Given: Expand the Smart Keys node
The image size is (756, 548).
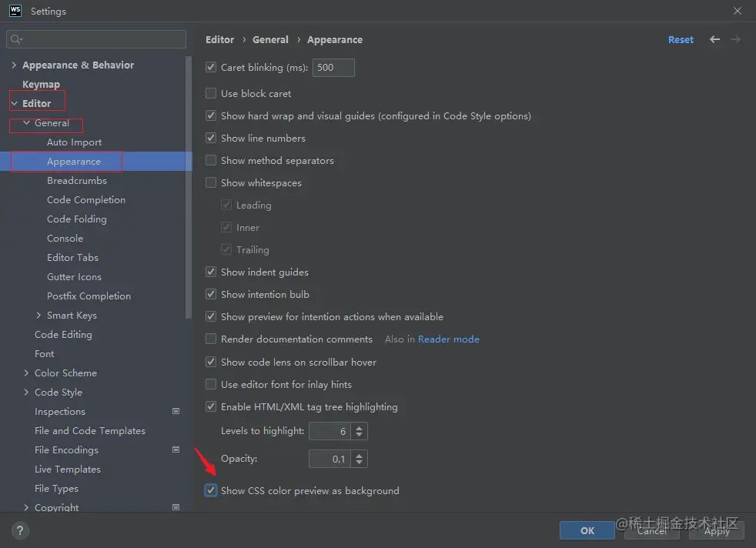Looking at the screenshot, I should pyautogui.click(x=38, y=316).
